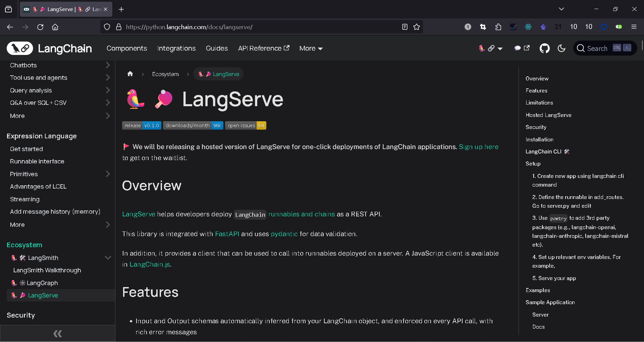The image size is (644, 342).
Task: Open Runnable interface in sidebar
Action: pyautogui.click(x=37, y=161)
